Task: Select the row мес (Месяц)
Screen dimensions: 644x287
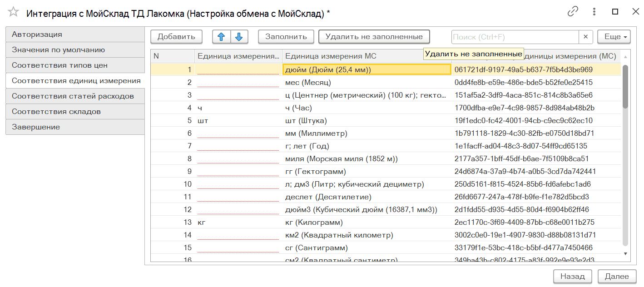Action: click(386, 83)
